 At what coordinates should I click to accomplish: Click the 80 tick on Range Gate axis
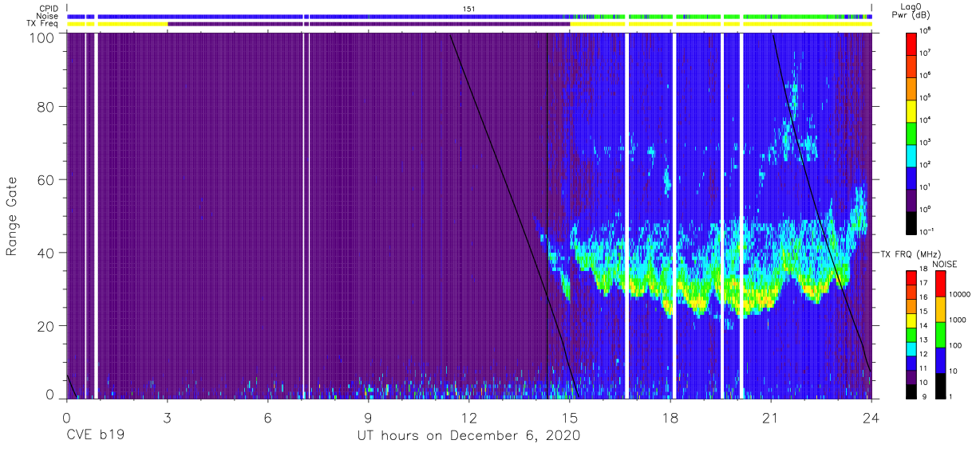click(x=47, y=108)
